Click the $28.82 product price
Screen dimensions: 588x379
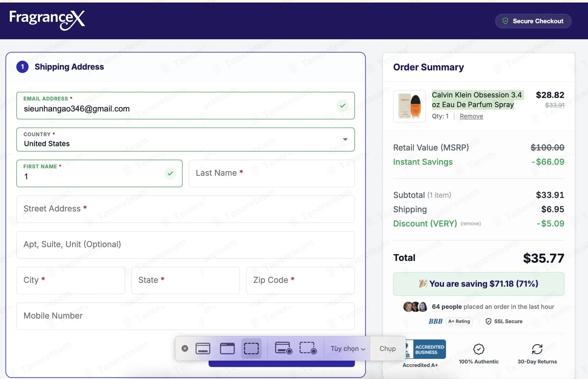pyautogui.click(x=550, y=95)
